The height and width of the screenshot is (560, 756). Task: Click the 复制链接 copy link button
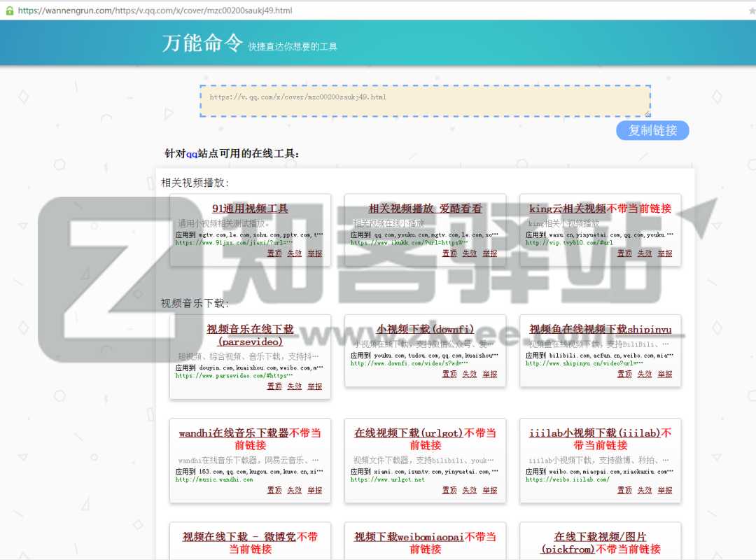[x=652, y=130]
